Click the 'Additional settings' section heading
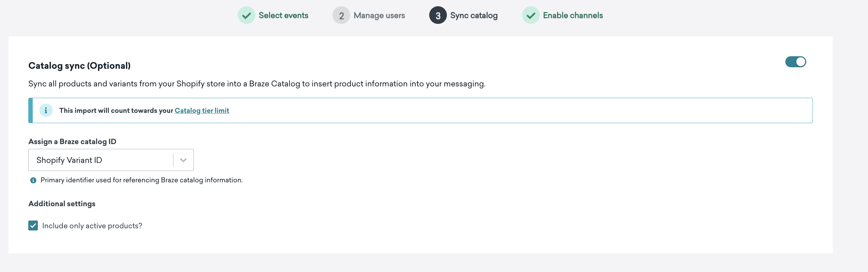This screenshot has height=272, width=868. (62, 204)
